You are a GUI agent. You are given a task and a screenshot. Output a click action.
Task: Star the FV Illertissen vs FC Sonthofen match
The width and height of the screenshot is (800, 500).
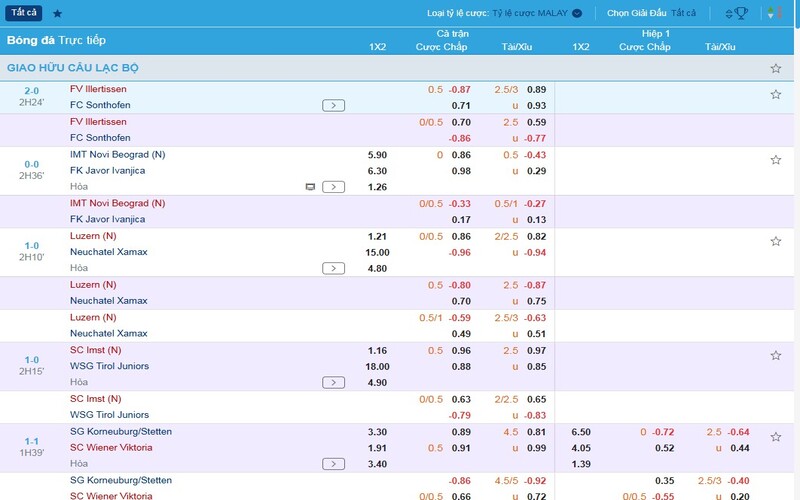pos(775,95)
